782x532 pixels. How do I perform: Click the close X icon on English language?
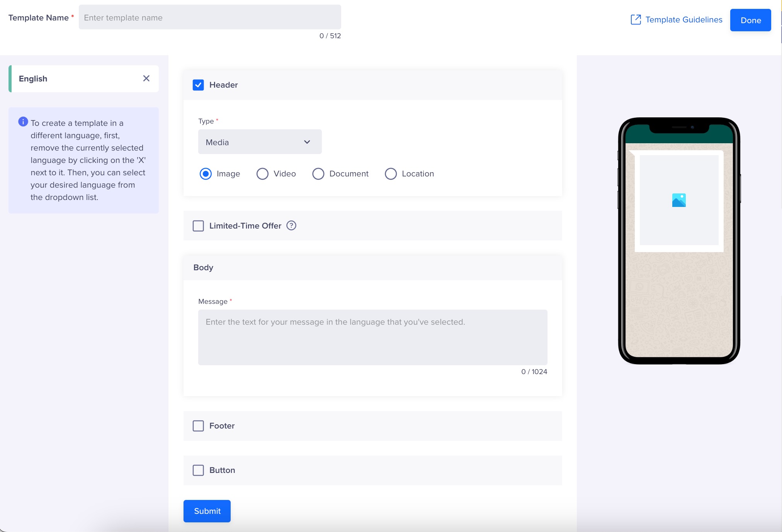[147, 78]
